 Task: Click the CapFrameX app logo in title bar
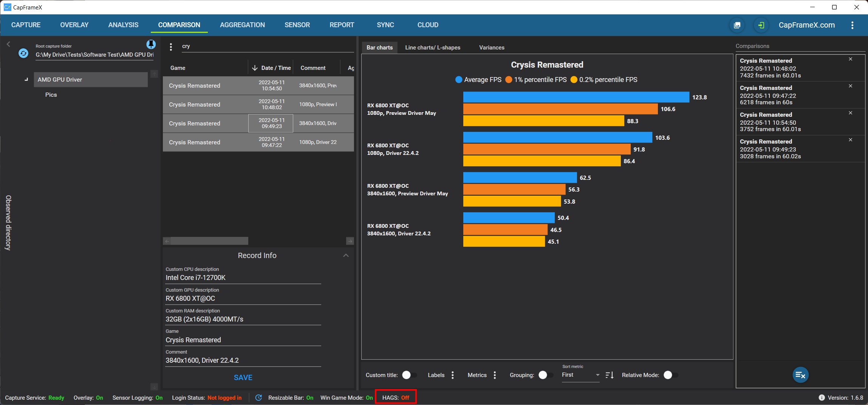point(7,7)
